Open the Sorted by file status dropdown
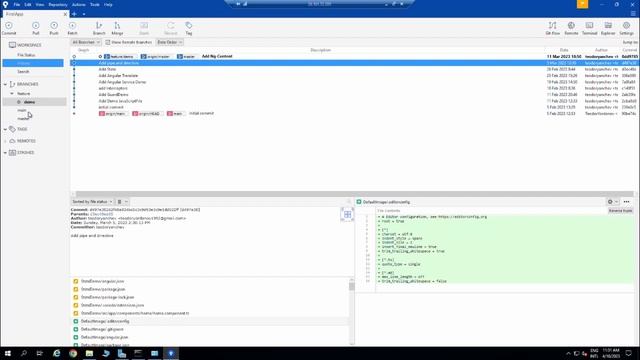Image resolution: width=640 pixels, height=360 pixels. pyautogui.click(x=92, y=202)
